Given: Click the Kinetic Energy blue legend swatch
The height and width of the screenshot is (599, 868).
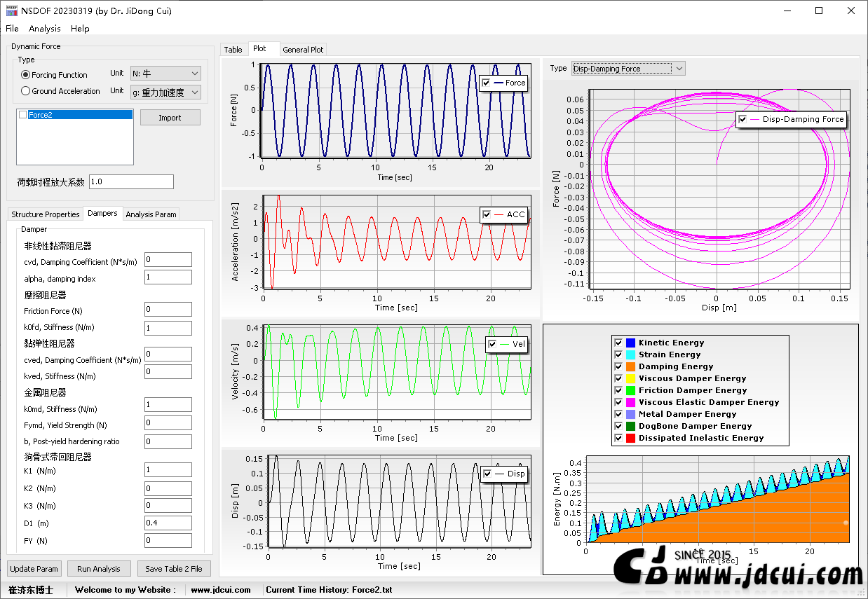Looking at the screenshot, I should click(630, 343).
